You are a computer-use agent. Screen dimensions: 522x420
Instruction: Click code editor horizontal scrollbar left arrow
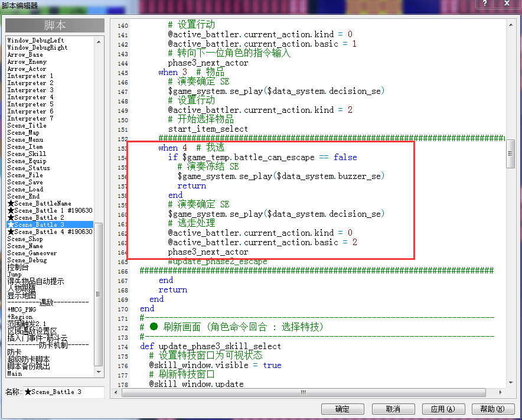tap(116, 392)
